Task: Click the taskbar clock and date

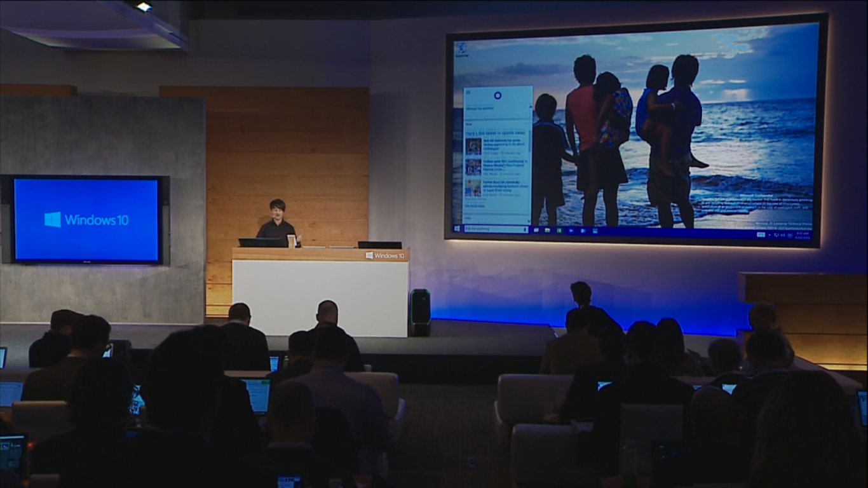Action: pos(803,235)
